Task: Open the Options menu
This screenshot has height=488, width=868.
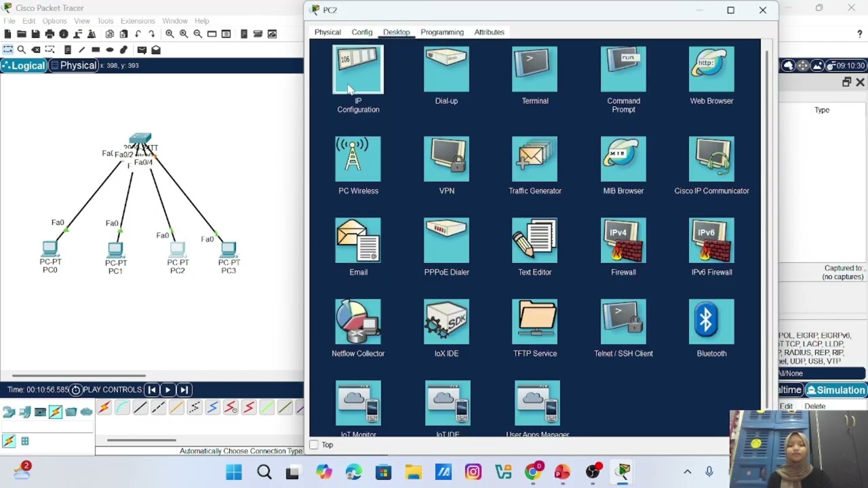Action: 54,21
